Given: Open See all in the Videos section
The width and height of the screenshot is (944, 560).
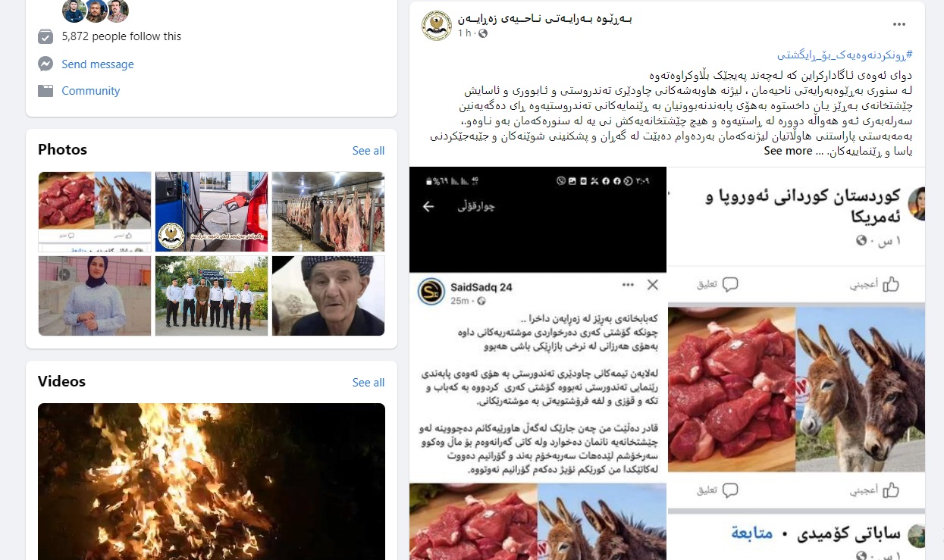Looking at the screenshot, I should coord(369,383).
